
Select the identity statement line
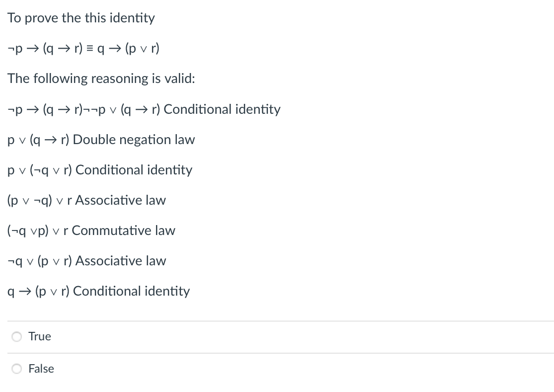[x=83, y=48]
